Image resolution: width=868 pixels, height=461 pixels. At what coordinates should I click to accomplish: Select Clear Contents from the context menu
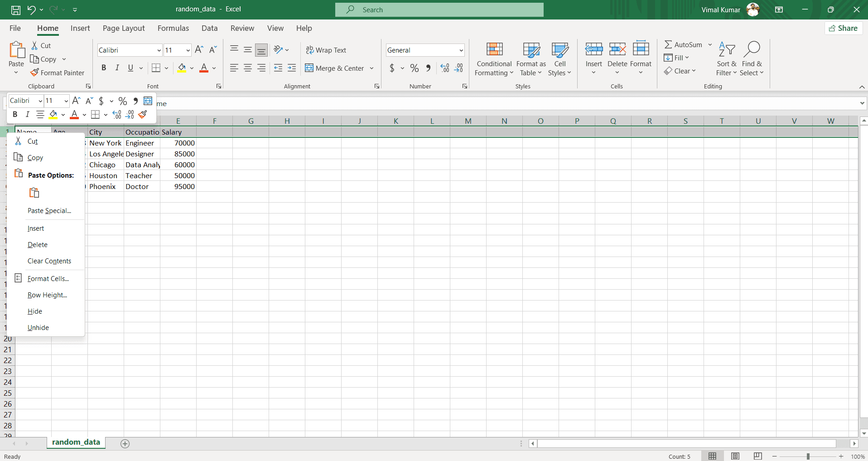tap(49, 261)
